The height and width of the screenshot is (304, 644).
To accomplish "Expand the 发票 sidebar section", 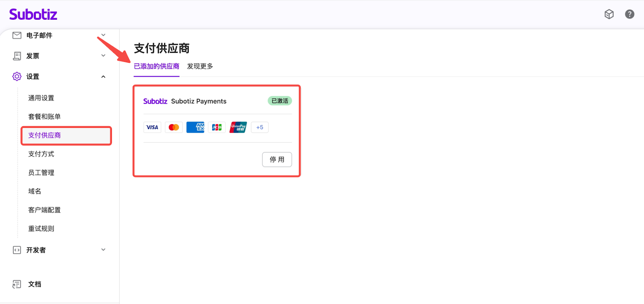I will point(103,56).
